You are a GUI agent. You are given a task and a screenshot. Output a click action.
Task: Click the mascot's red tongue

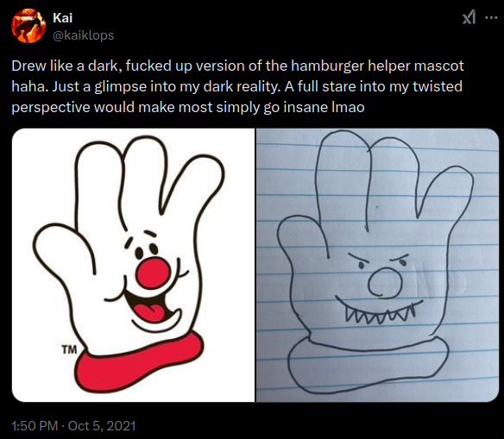point(149,313)
